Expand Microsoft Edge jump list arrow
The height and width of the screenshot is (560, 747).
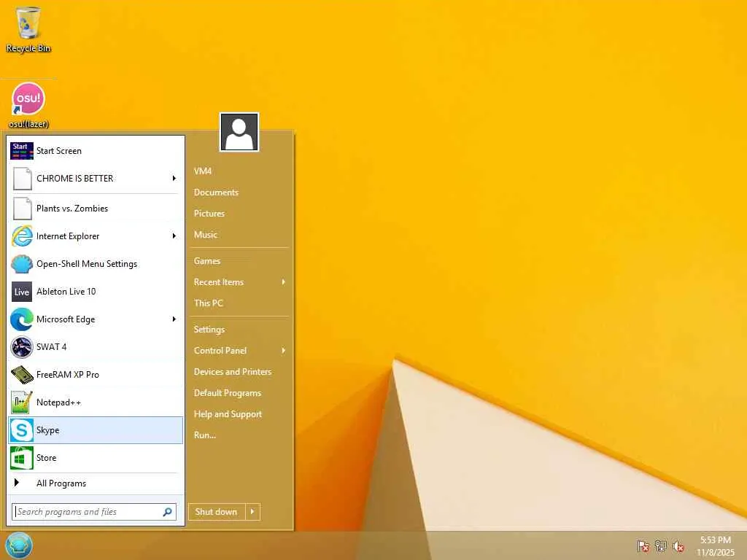[174, 319]
